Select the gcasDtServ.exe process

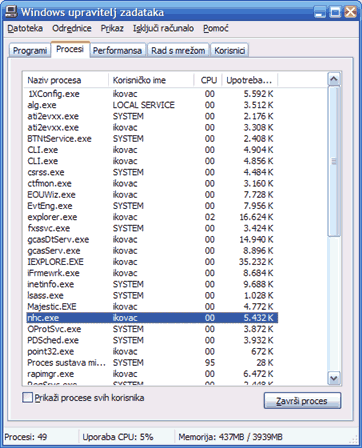(151, 240)
